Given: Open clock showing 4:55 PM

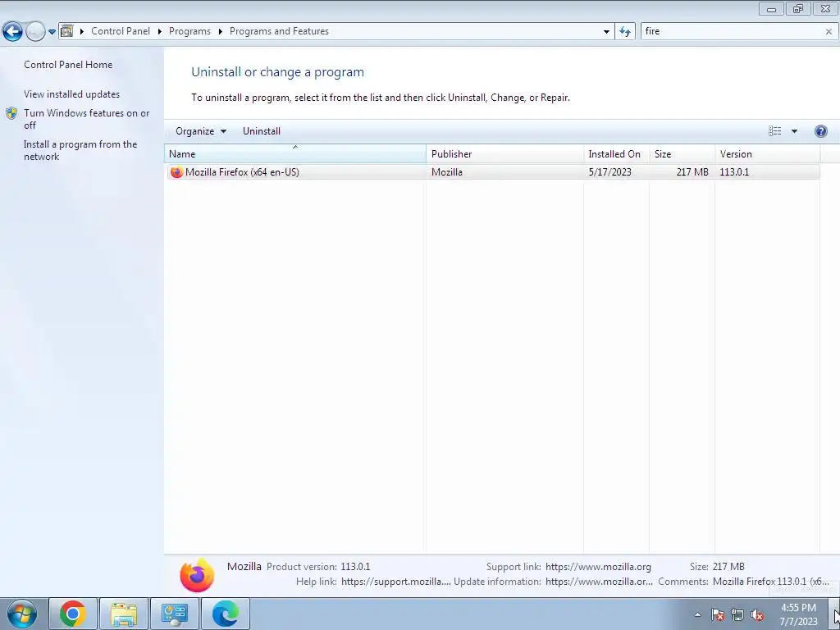Looking at the screenshot, I should click(x=798, y=614).
